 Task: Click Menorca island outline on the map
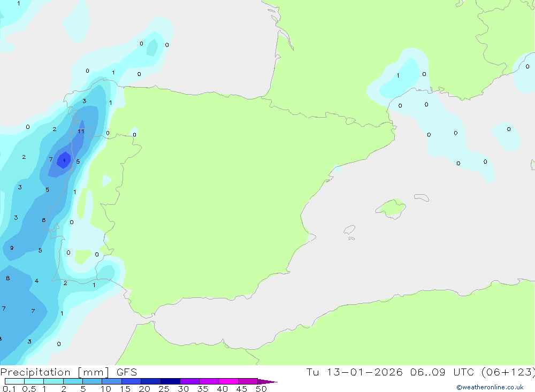click(422, 197)
